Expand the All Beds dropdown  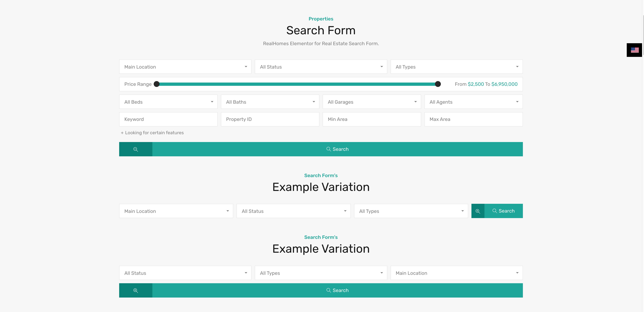point(168,102)
